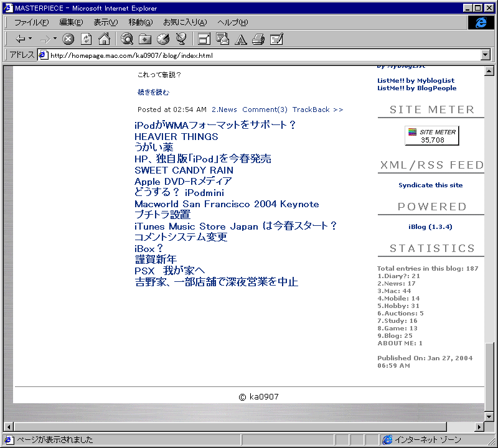Click the Internet zone globe icon

point(387,440)
